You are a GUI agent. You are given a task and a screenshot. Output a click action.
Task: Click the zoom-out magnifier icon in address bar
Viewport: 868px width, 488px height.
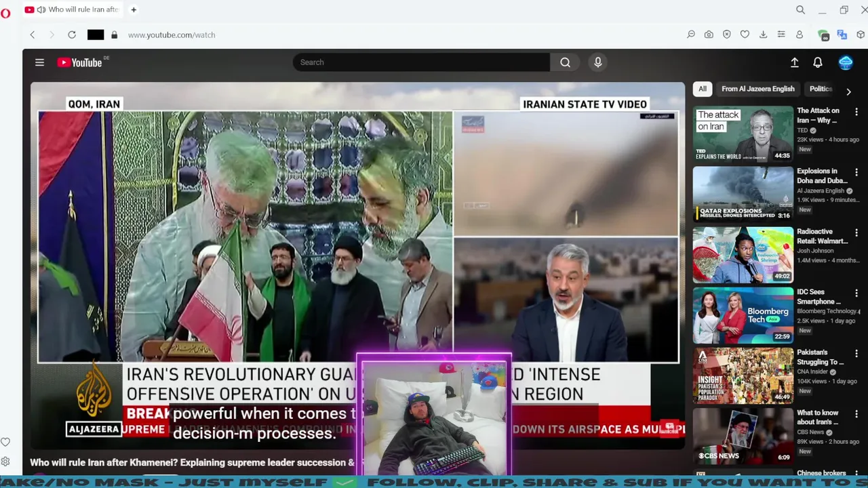pyautogui.click(x=691, y=35)
